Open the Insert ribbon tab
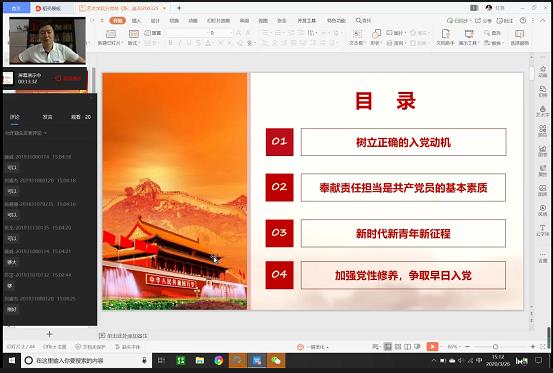Viewport: 553px width, 373px height. pos(136,20)
